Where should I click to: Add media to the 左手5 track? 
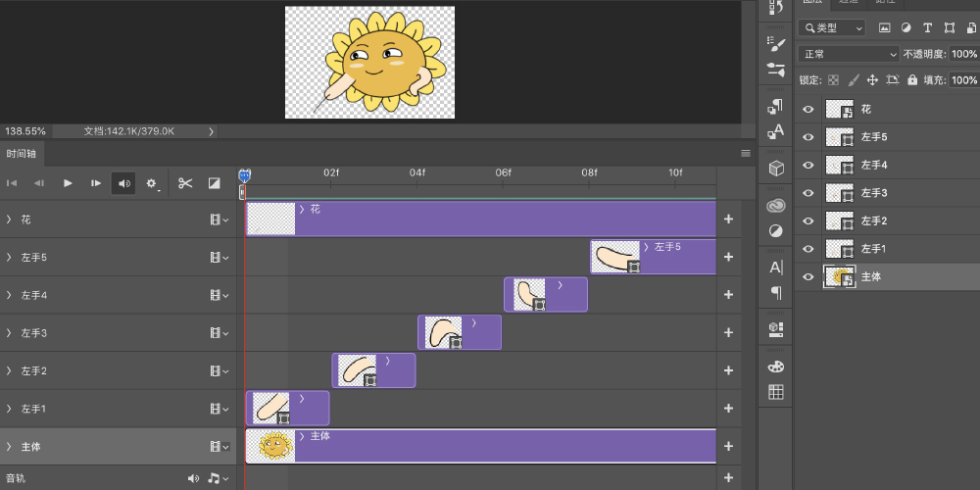point(728,257)
